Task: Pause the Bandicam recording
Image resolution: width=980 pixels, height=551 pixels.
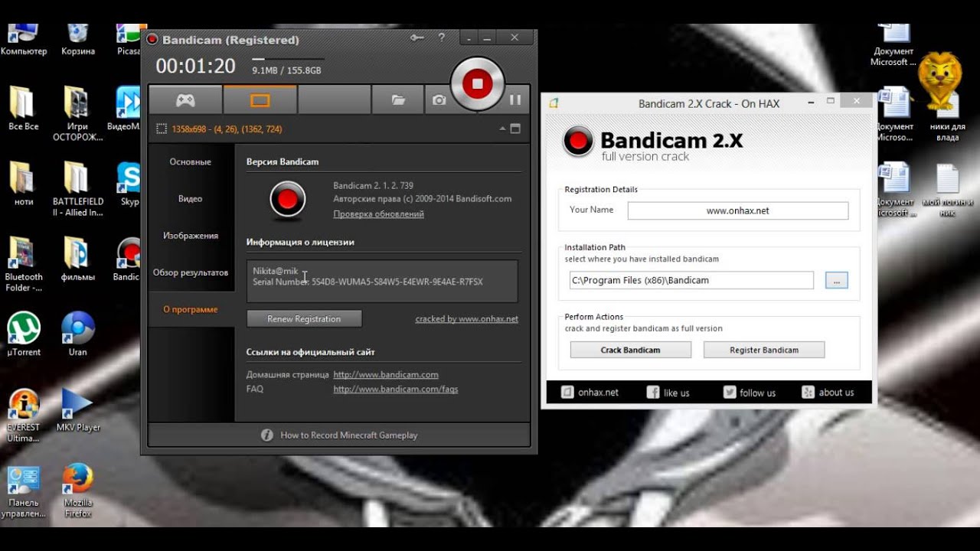Action: pyautogui.click(x=515, y=99)
